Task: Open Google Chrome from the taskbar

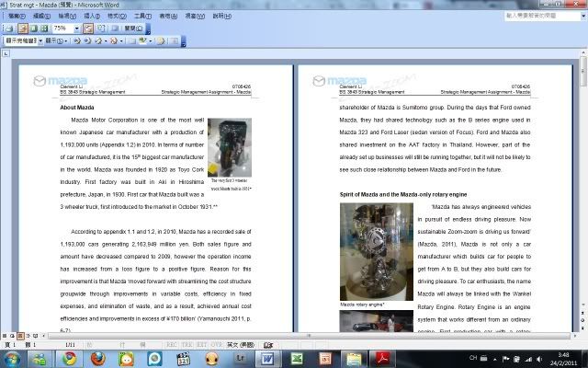Action: pos(70,357)
